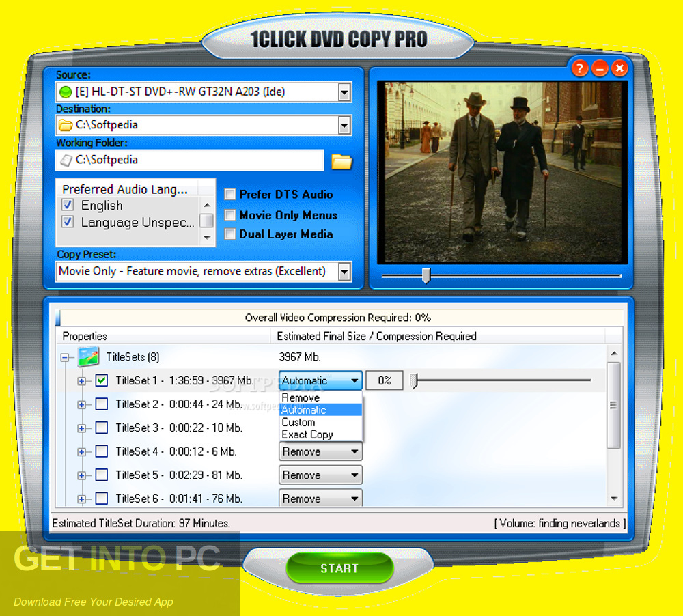The image size is (683, 616).
Task: Click the folder icon in Destination field
Action: pyautogui.click(x=66, y=126)
